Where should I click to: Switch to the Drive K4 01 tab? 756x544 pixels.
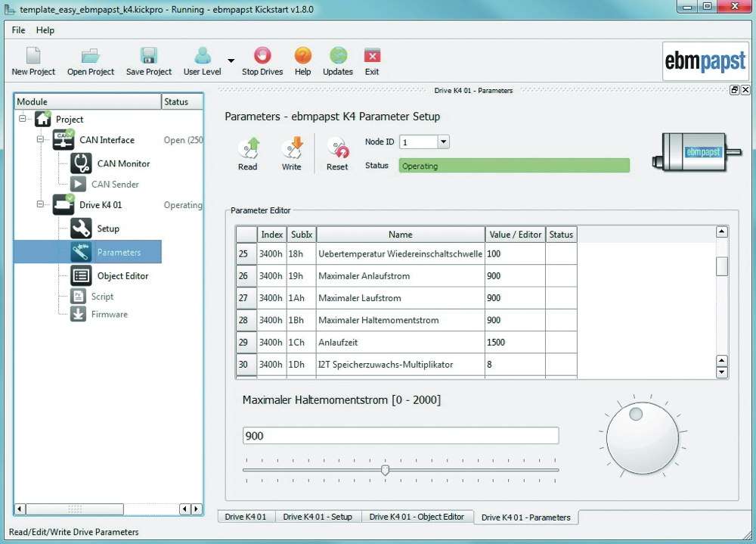click(246, 517)
